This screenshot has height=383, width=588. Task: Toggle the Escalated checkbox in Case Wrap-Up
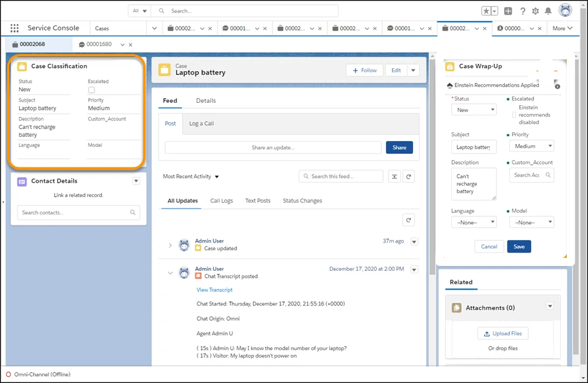point(514,115)
